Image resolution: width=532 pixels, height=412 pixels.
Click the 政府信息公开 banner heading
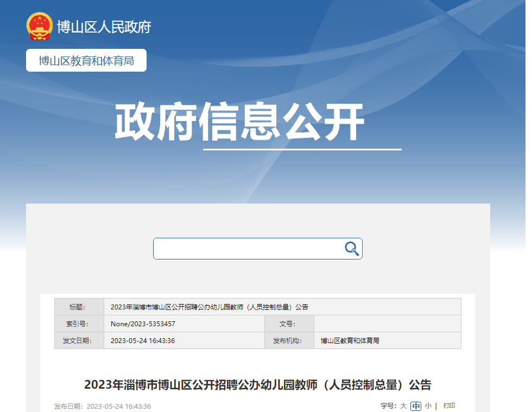(239, 123)
